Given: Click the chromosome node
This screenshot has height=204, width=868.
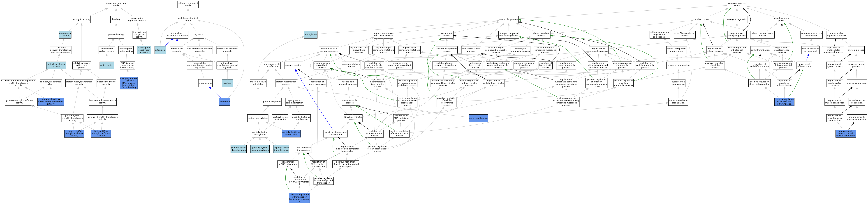Looking at the screenshot, I should point(206,83).
